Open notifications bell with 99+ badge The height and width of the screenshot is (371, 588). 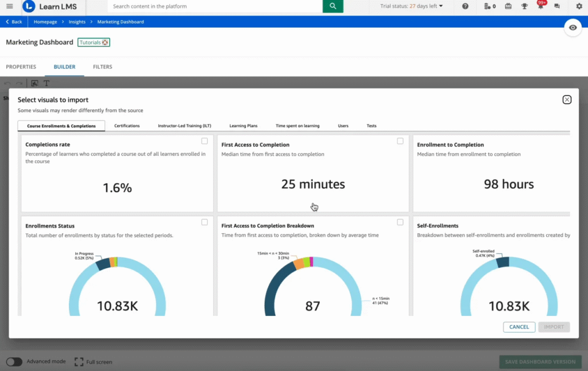click(540, 6)
